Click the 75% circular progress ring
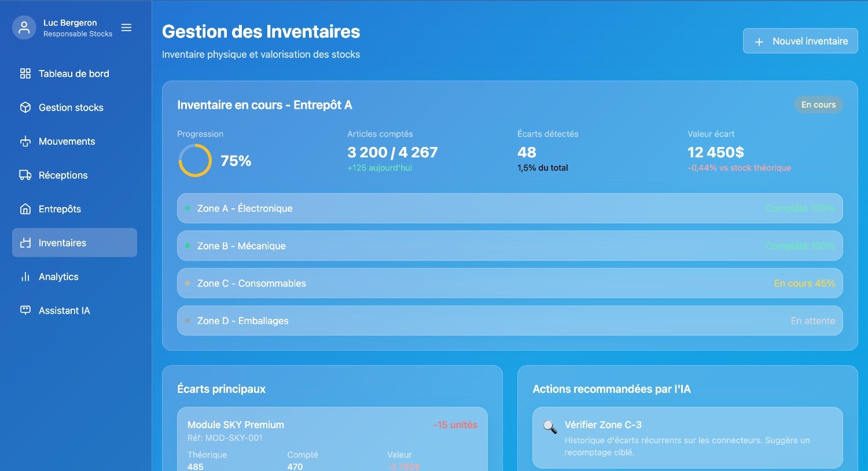 pos(195,160)
